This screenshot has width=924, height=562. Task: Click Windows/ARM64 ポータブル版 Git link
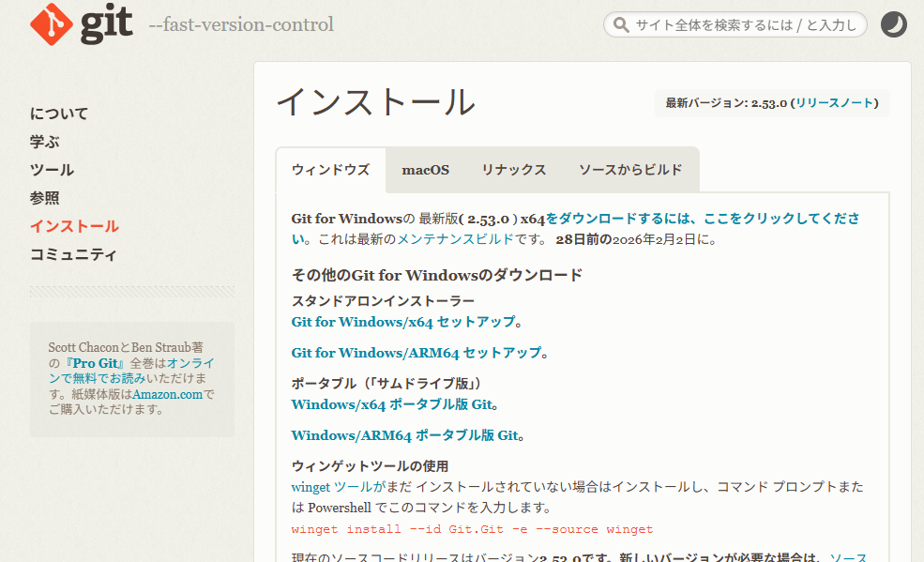pyautogui.click(x=405, y=435)
